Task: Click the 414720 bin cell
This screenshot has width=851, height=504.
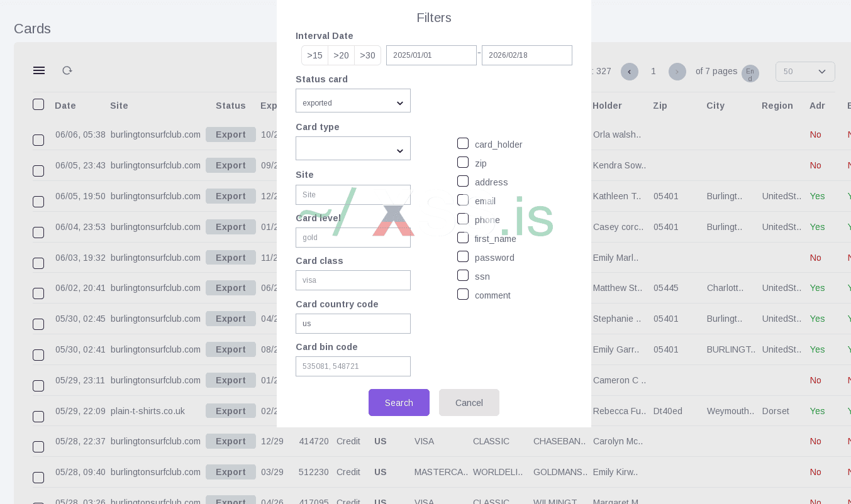Action: pos(314,441)
